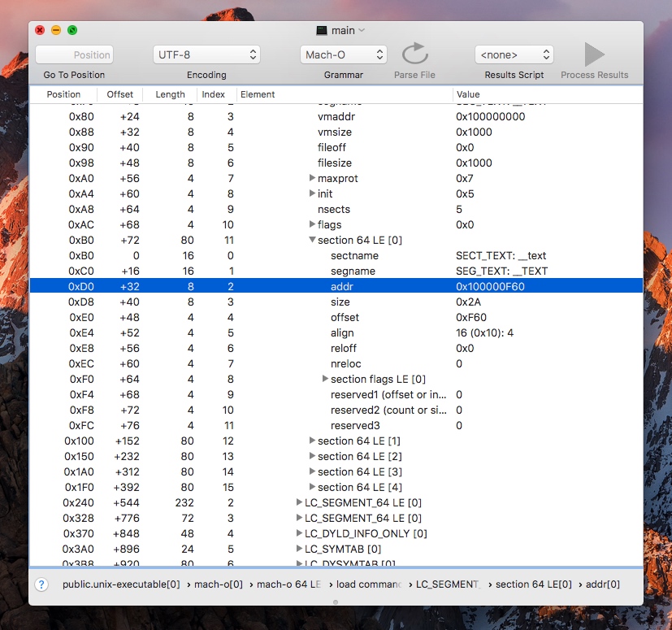
Task: Select the offset row with 0xF60
Action: point(336,317)
